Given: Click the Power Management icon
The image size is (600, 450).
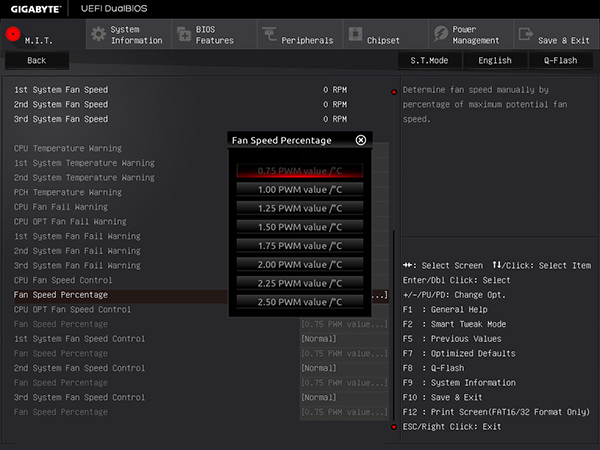Looking at the screenshot, I should coord(440,34).
